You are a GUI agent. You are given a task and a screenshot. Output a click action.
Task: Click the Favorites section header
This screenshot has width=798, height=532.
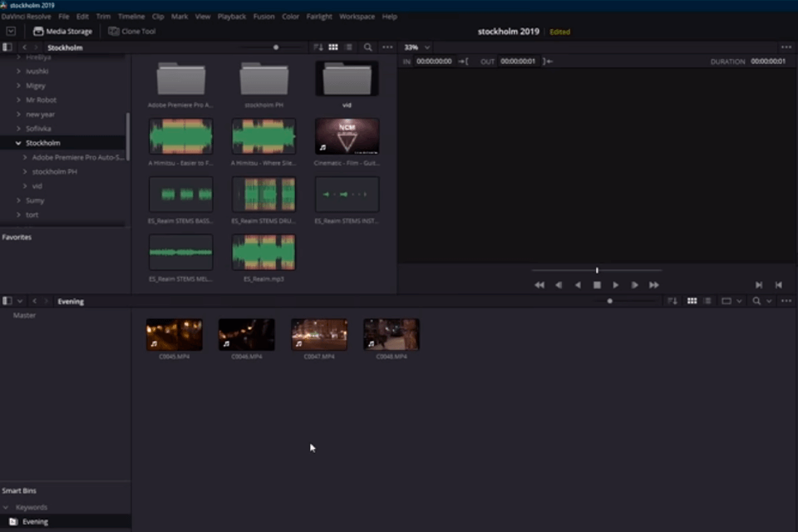[x=17, y=237]
